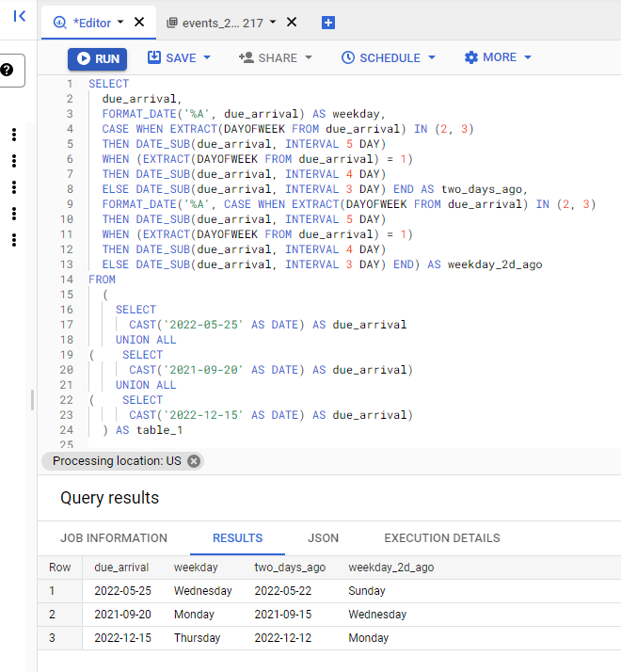The image size is (621, 672).
Task: Click the '2022-05-25' string in line 17
Action: [203, 325]
